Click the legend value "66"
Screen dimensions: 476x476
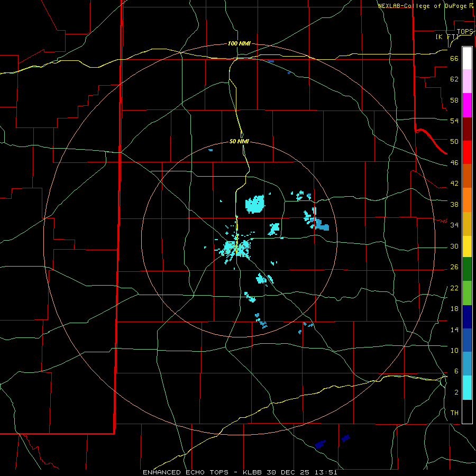coord(454,58)
